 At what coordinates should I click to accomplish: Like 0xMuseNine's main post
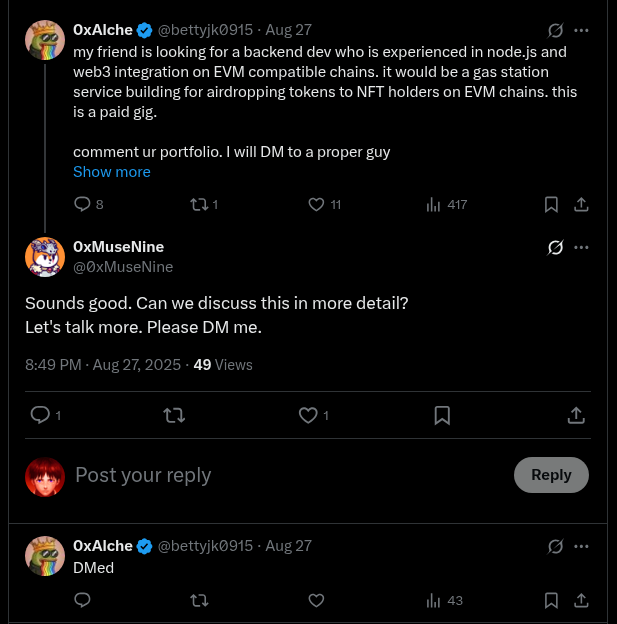click(x=309, y=415)
